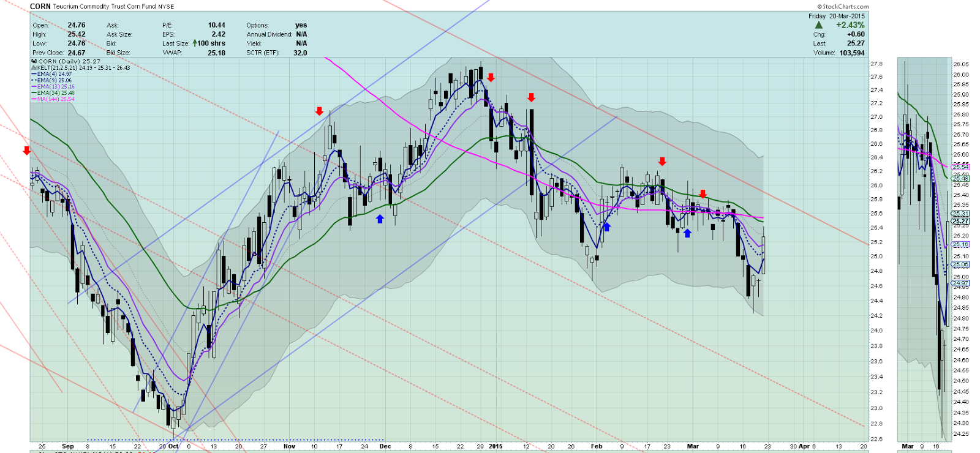Click the green 25.48 price tag on inset axis
980x453 pixels.
pos(961,178)
